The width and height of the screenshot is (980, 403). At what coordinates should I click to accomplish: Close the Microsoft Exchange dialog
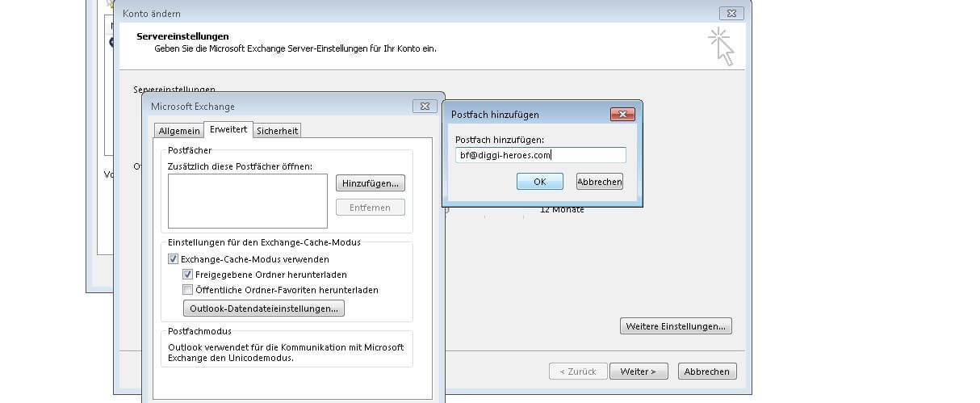click(425, 106)
